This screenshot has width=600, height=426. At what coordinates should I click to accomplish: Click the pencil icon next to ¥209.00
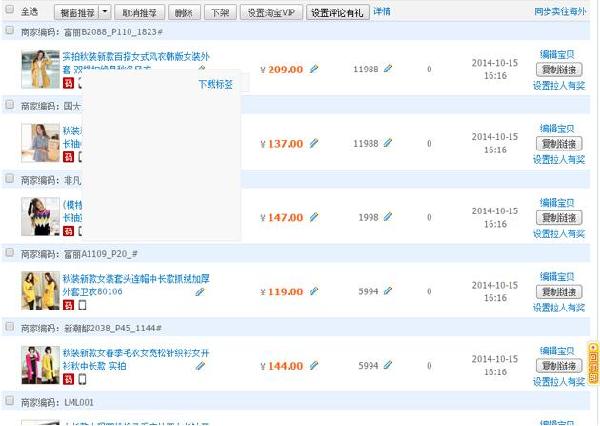[x=314, y=69]
